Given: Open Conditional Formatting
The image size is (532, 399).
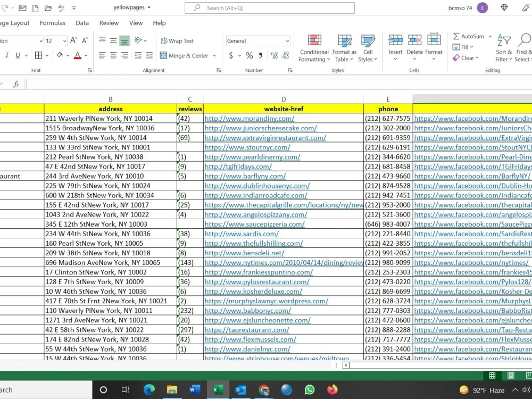Looking at the screenshot, I should (314, 47).
